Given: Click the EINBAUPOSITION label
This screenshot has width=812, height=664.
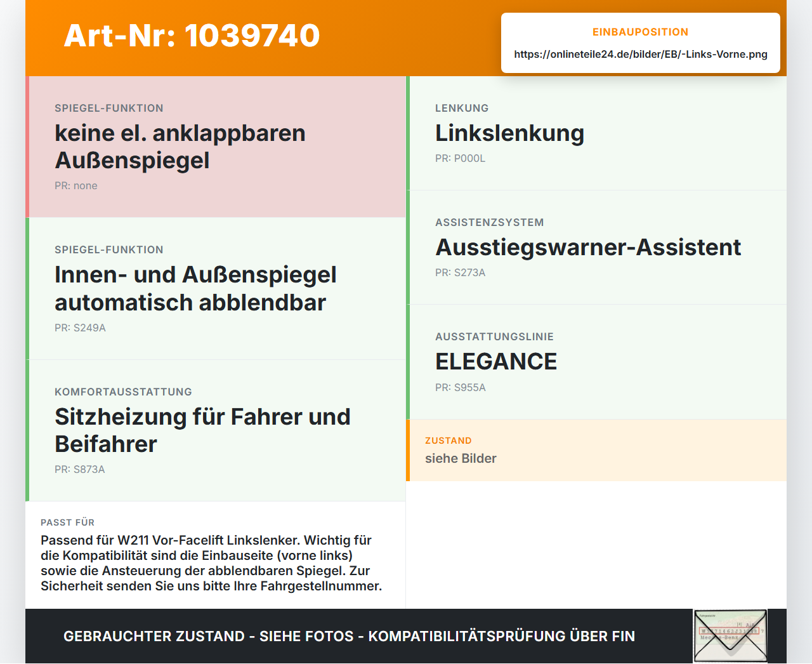Looking at the screenshot, I should click(x=640, y=32).
